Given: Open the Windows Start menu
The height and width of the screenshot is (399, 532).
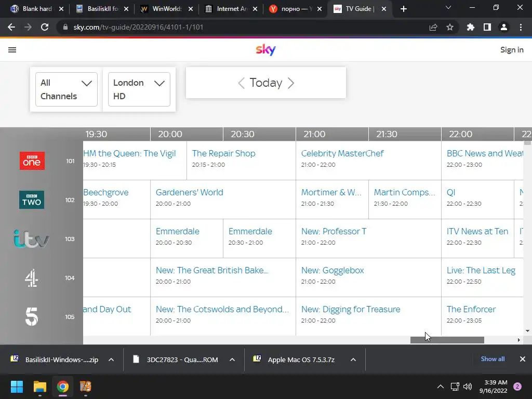Looking at the screenshot, I should click(x=17, y=387).
